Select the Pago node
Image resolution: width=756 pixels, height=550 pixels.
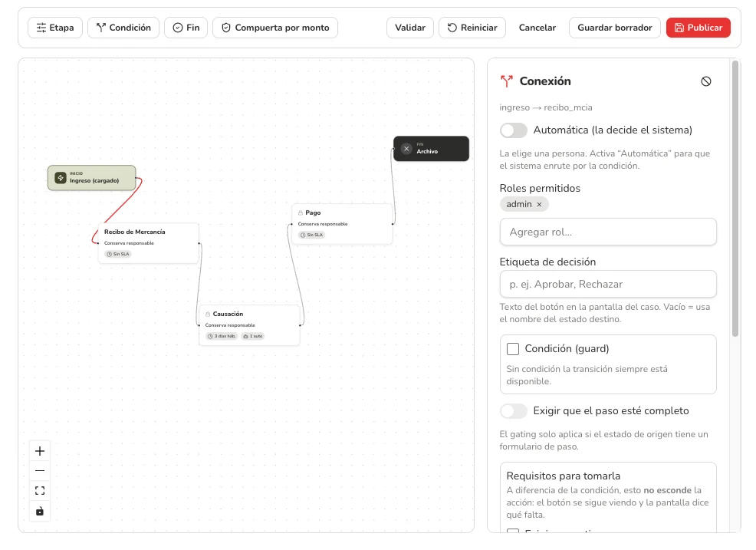[x=342, y=224]
